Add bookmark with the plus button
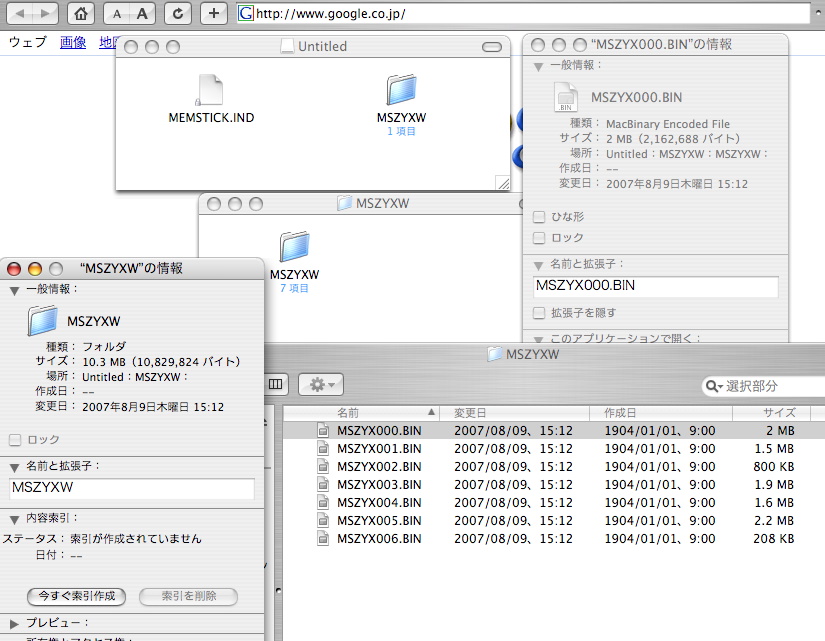 tap(214, 14)
